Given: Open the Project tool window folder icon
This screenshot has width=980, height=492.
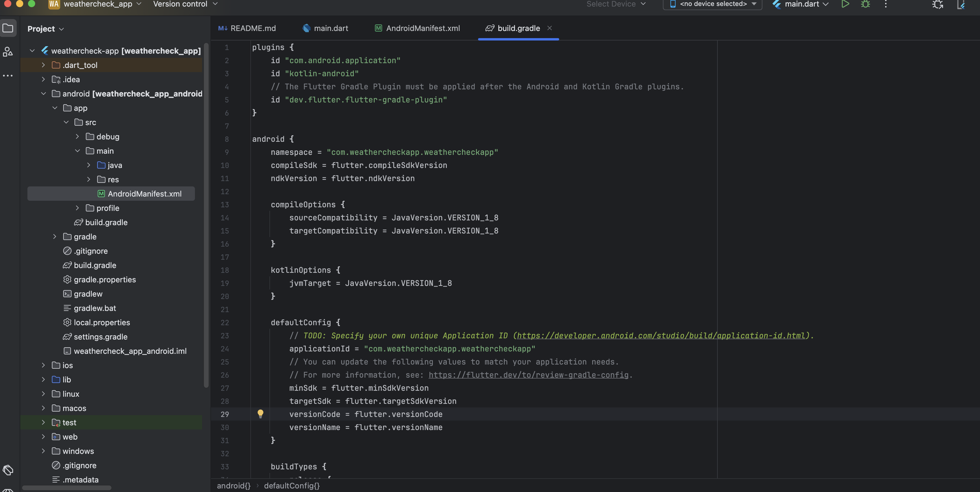Looking at the screenshot, I should [8, 28].
